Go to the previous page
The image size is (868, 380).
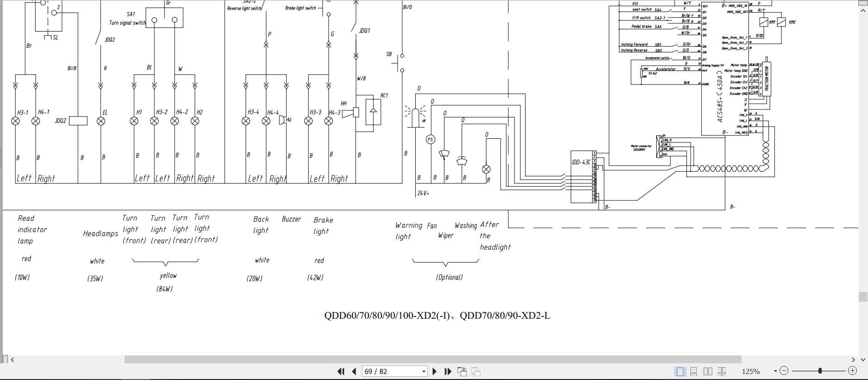click(x=354, y=371)
